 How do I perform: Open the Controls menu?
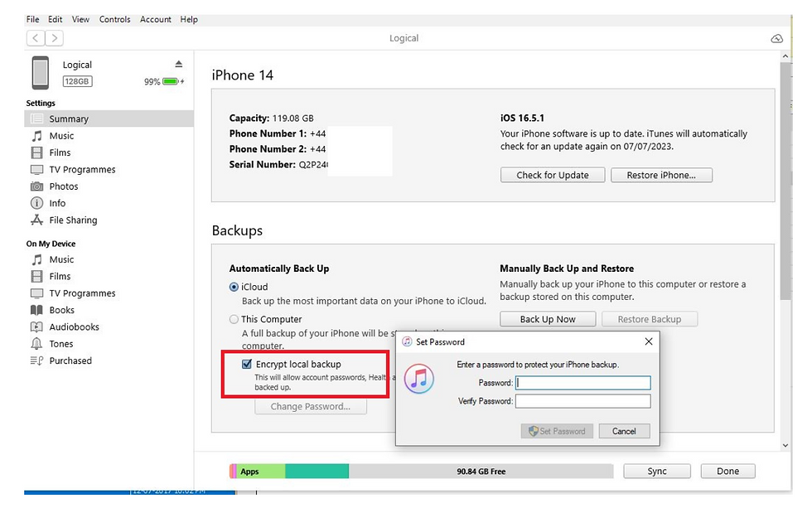click(x=114, y=19)
